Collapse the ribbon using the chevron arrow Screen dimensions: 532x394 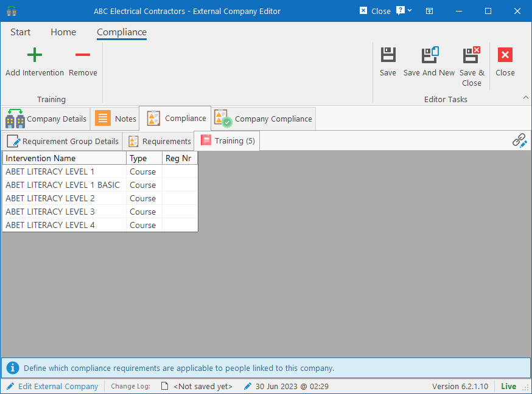525,97
